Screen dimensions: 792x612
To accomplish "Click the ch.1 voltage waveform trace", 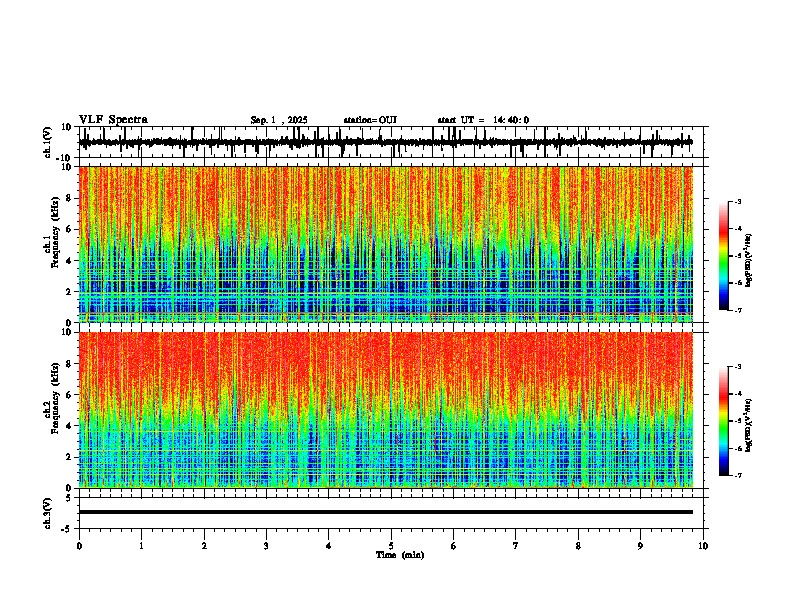I will point(386,142).
